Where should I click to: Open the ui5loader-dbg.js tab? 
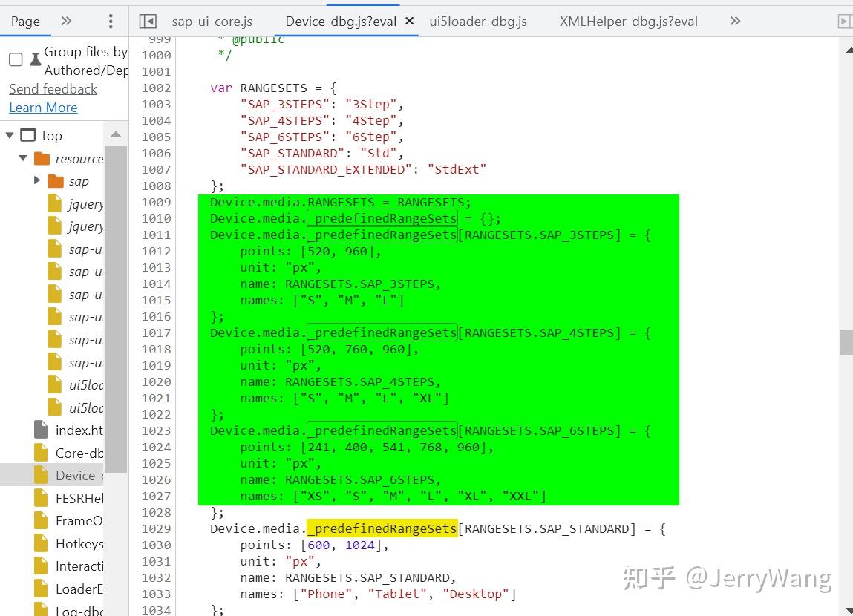click(x=478, y=21)
